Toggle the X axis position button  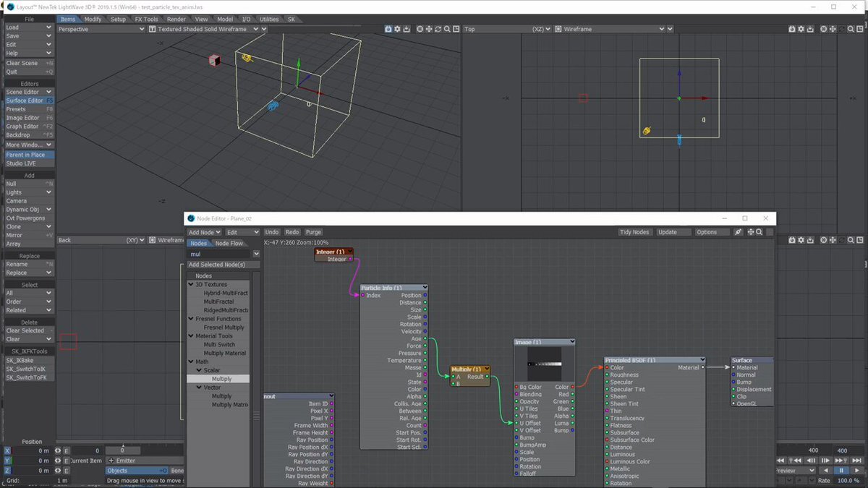tap(8, 451)
